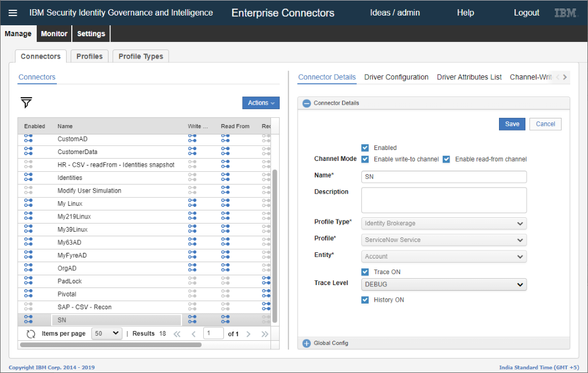The height and width of the screenshot is (373, 588).
Task: Click read-from icon for HR - CSV row
Action: [x=225, y=164]
